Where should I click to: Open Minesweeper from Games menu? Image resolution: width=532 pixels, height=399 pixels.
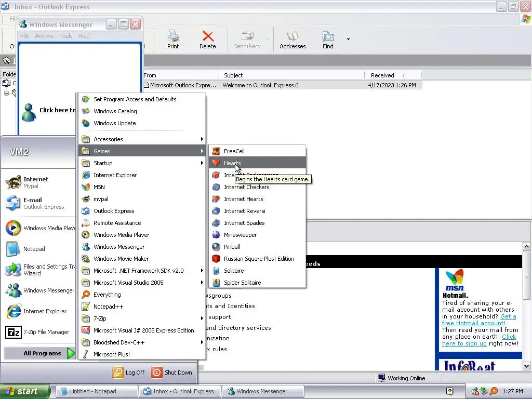pyautogui.click(x=257, y=234)
